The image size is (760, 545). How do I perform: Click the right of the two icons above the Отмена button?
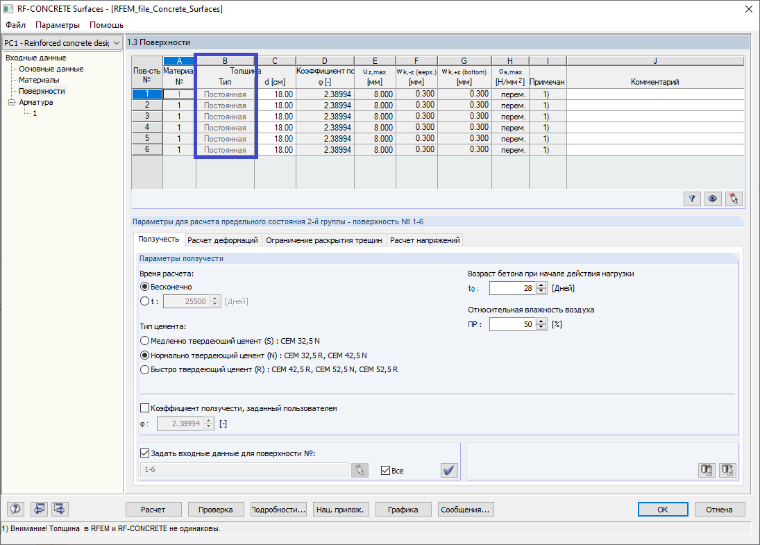(727, 470)
